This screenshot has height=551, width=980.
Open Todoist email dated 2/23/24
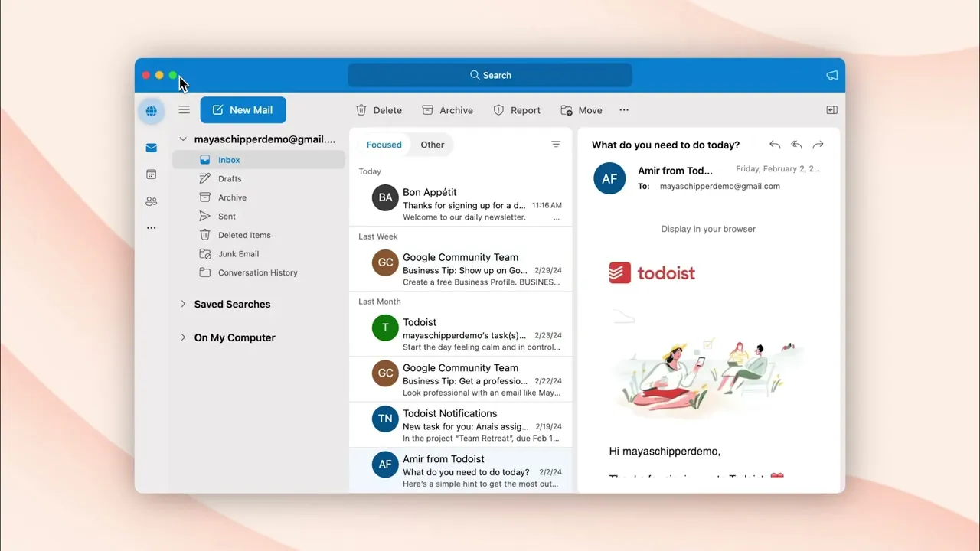coord(461,334)
